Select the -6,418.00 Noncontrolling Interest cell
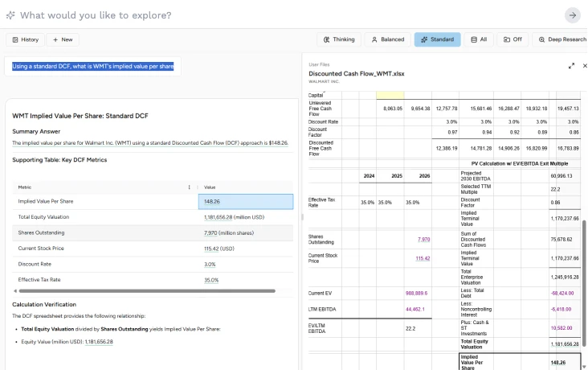Screen dimensions: 588x370 (x=561, y=310)
